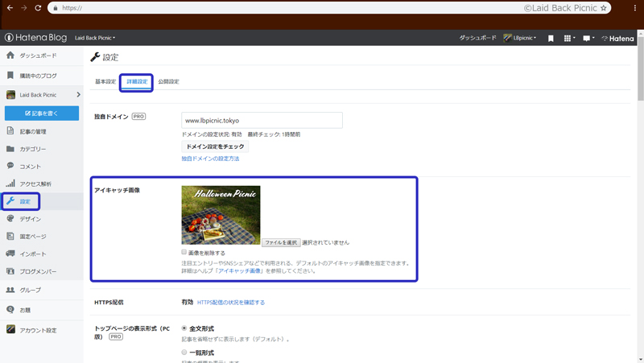
Task: Select the 一覧形式 radio button
Action: click(x=184, y=353)
